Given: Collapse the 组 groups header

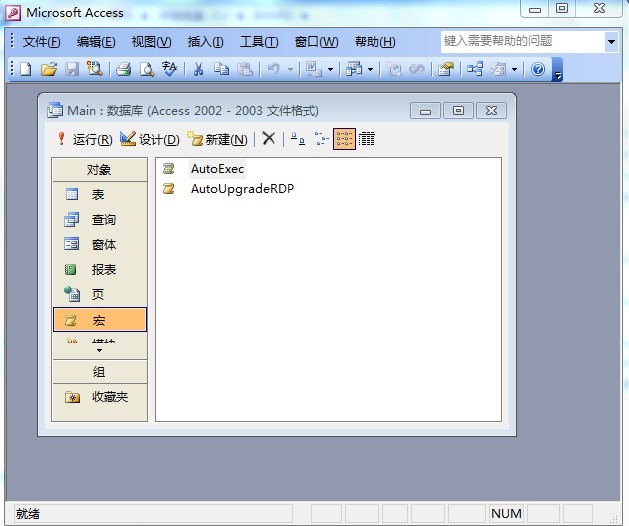Looking at the screenshot, I should tap(99, 372).
